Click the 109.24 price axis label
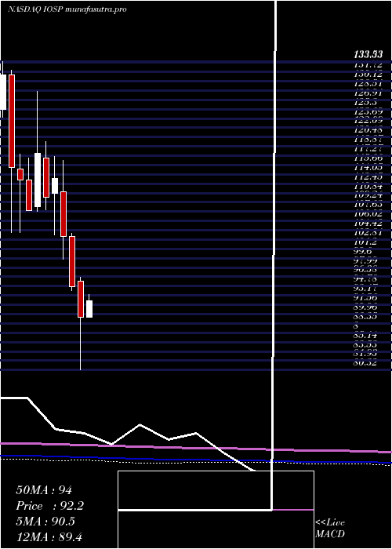Viewport: 392px width, 549px height. 368,195
